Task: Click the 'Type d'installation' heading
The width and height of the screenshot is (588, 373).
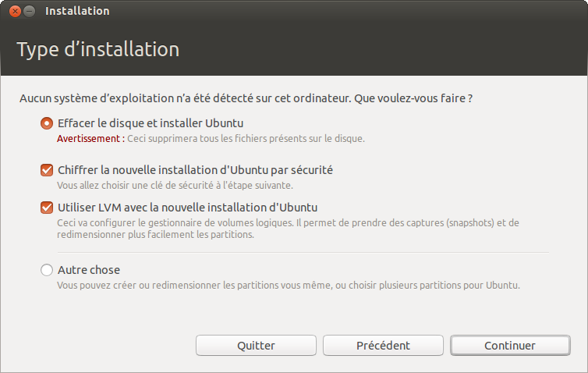Action: tap(98, 49)
